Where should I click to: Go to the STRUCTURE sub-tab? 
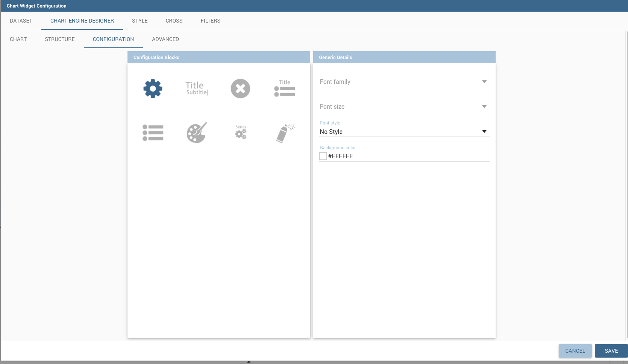[59, 39]
